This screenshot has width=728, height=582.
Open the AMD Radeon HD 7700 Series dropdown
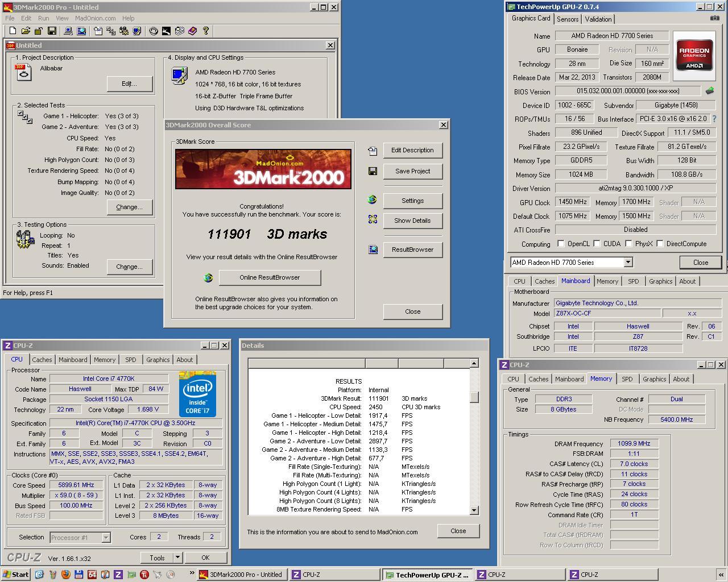628,263
